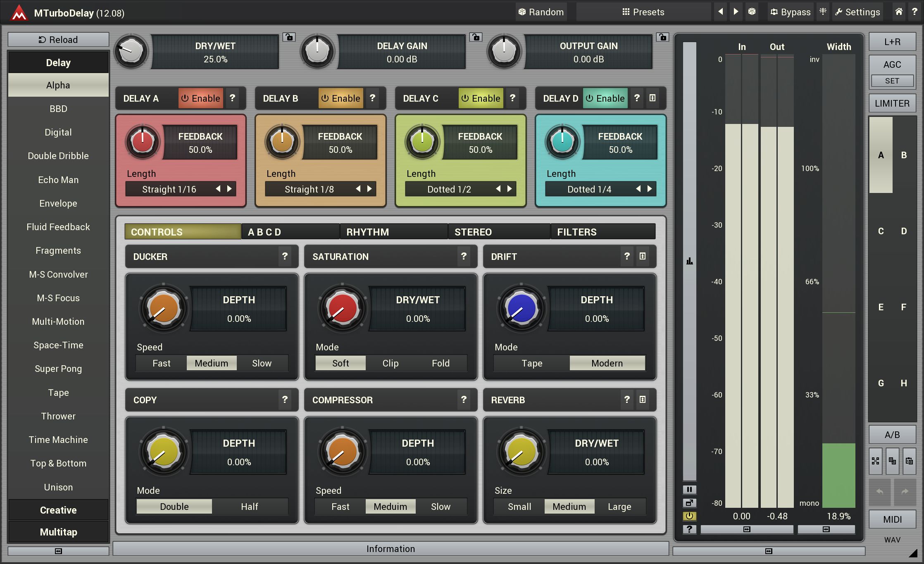924x564 pixels.
Task: Select the Tape delay device
Action: pyautogui.click(x=58, y=393)
